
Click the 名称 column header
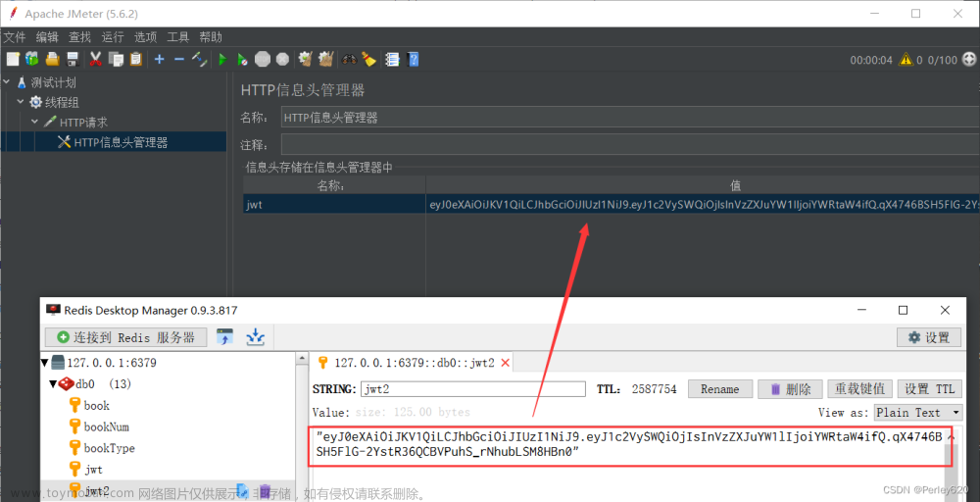[334, 185]
